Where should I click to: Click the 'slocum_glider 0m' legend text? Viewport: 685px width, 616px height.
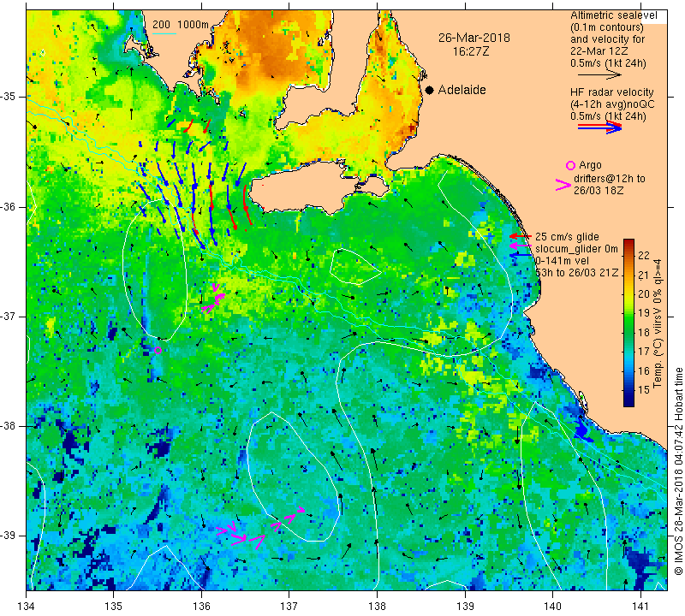(576, 249)
